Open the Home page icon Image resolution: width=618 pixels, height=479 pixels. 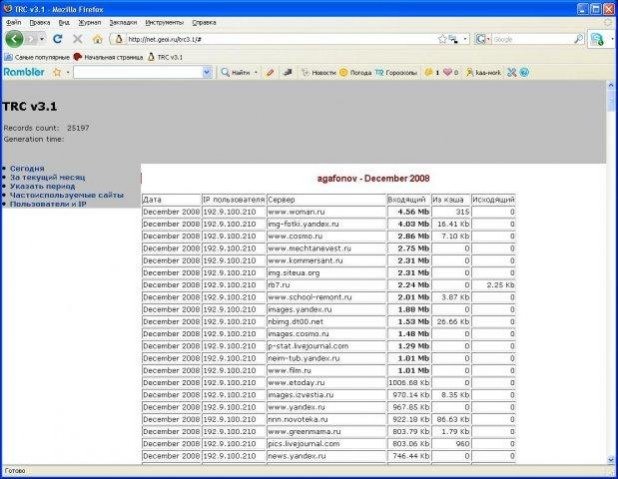[97, 39]
